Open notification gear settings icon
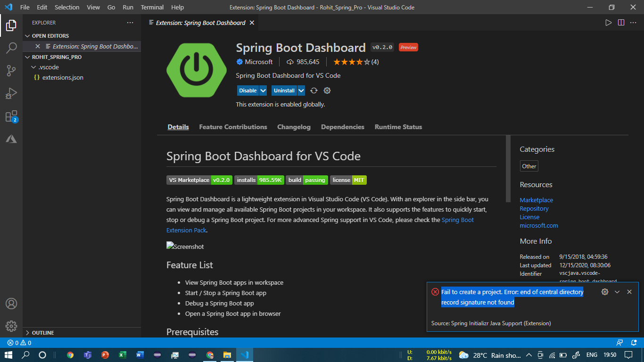 point(605,292)
